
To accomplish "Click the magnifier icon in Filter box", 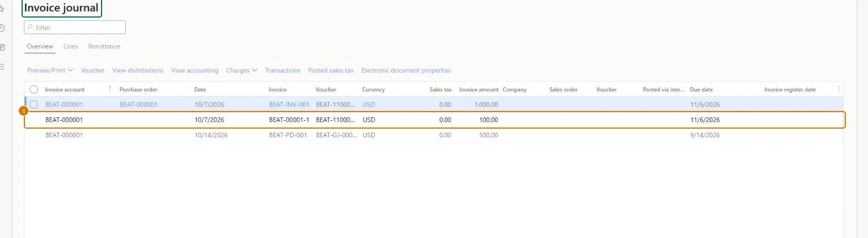I will (x=30, y=27).
